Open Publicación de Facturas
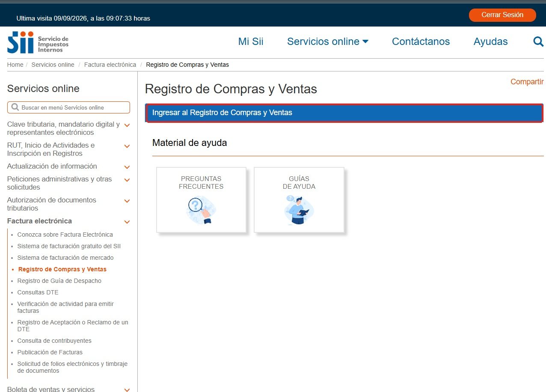 pos(50,352)
